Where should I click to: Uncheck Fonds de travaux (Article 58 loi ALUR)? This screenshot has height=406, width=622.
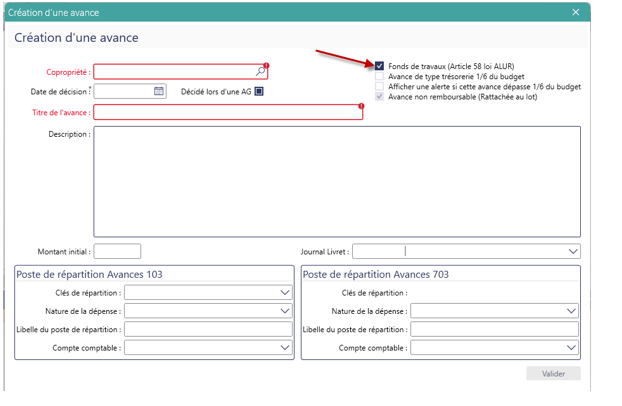380,67
